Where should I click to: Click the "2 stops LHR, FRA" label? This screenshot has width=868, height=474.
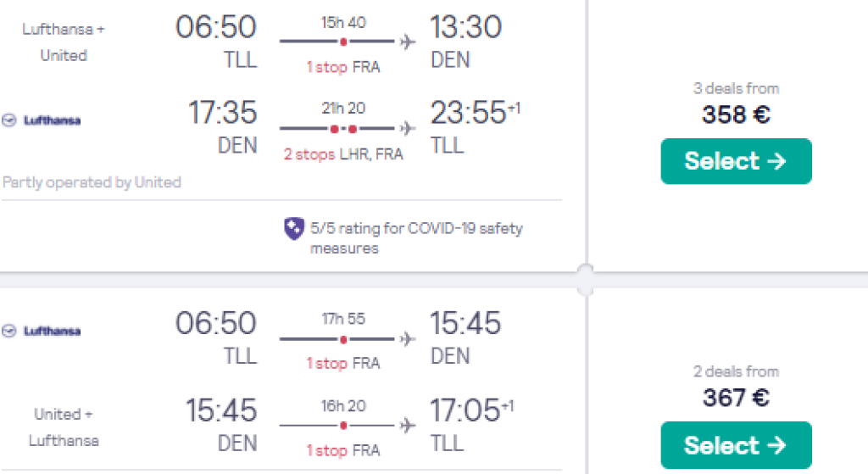pos(343,154)
